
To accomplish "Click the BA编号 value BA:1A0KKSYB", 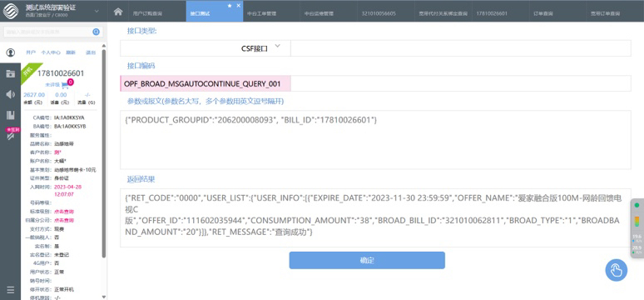I will (x=70, y=127).
